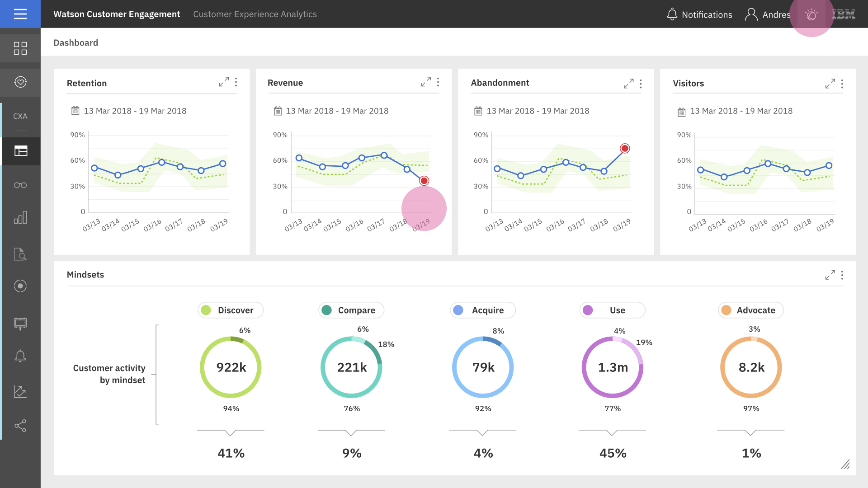Click the 79k Acquire donut chart
The width and height of the screenshot is (868, 488).
click(483, 367)
